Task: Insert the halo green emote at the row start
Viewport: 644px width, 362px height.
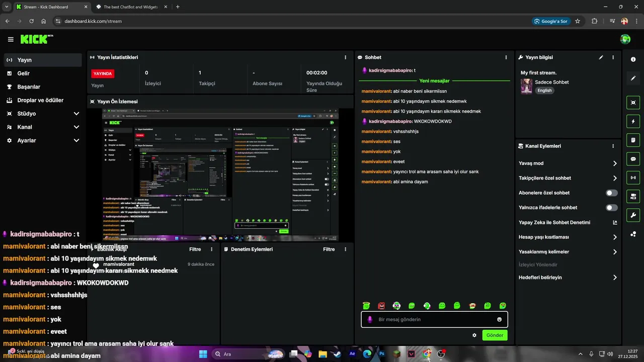Action: tap(366, 306)
